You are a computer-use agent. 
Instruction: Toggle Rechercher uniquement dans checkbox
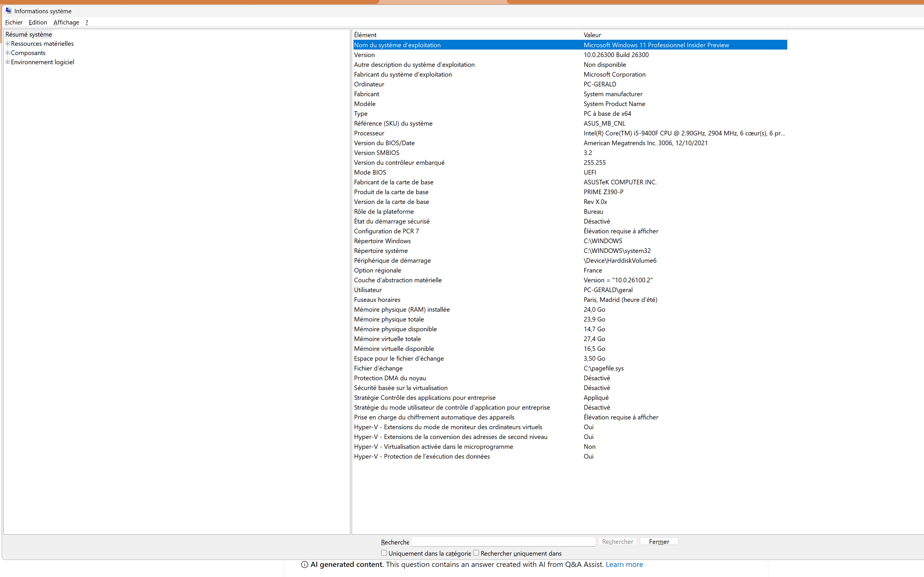[x=476, y=553]
